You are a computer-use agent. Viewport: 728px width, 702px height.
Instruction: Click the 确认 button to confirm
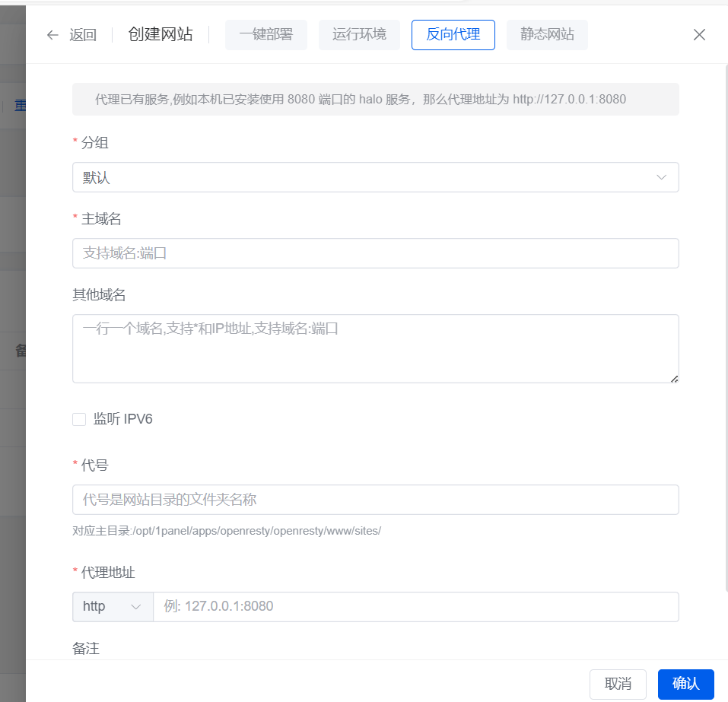pyautogui.click(x=685, y=684)
